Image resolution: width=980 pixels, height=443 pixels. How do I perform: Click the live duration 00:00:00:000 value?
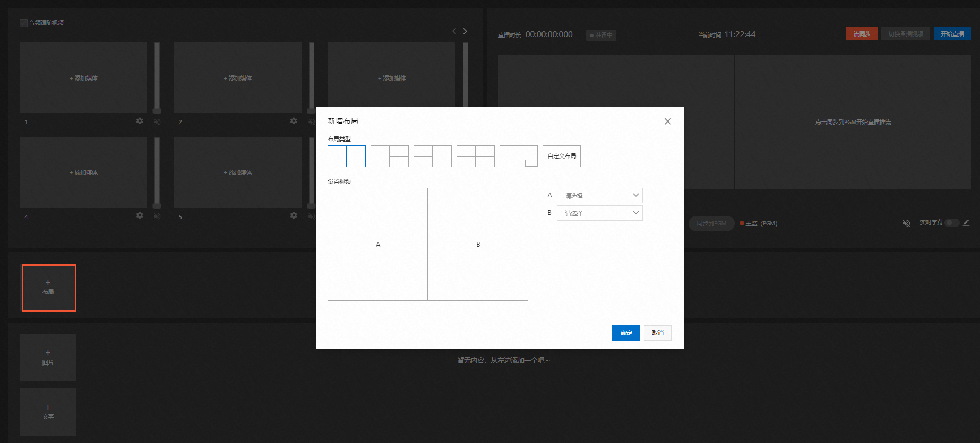[x=549, y=34]
